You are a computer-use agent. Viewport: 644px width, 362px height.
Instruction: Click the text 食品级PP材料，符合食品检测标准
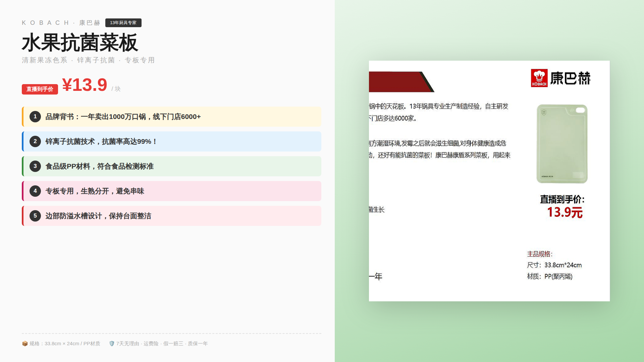[100, 166]
